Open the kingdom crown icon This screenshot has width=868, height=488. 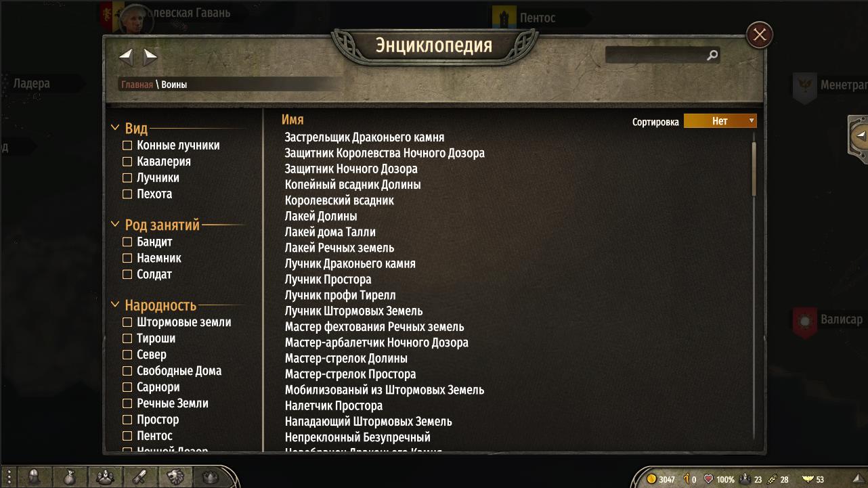coord(211,477)
